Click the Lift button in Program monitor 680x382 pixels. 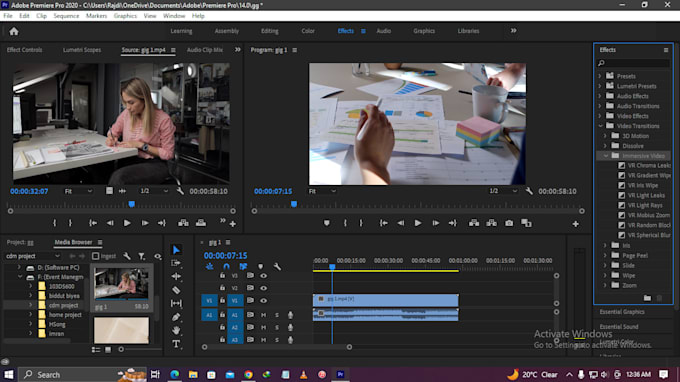[x=474, y=223]
